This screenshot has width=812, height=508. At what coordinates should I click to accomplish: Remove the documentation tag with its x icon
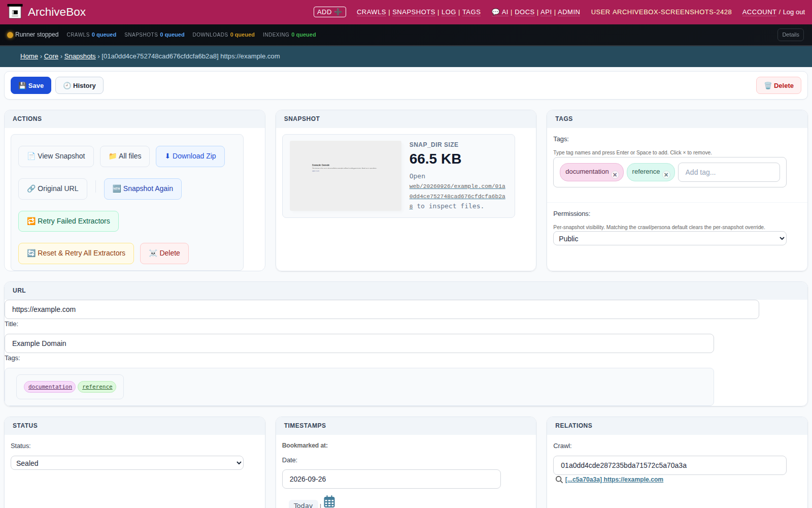tap(615, 175)
